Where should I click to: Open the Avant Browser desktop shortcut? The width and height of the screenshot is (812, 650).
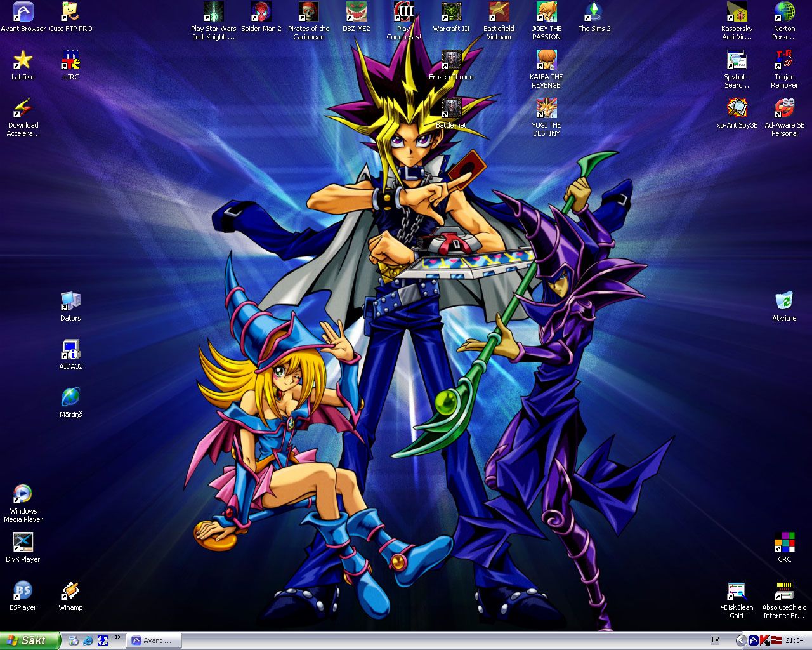[23, 17]
